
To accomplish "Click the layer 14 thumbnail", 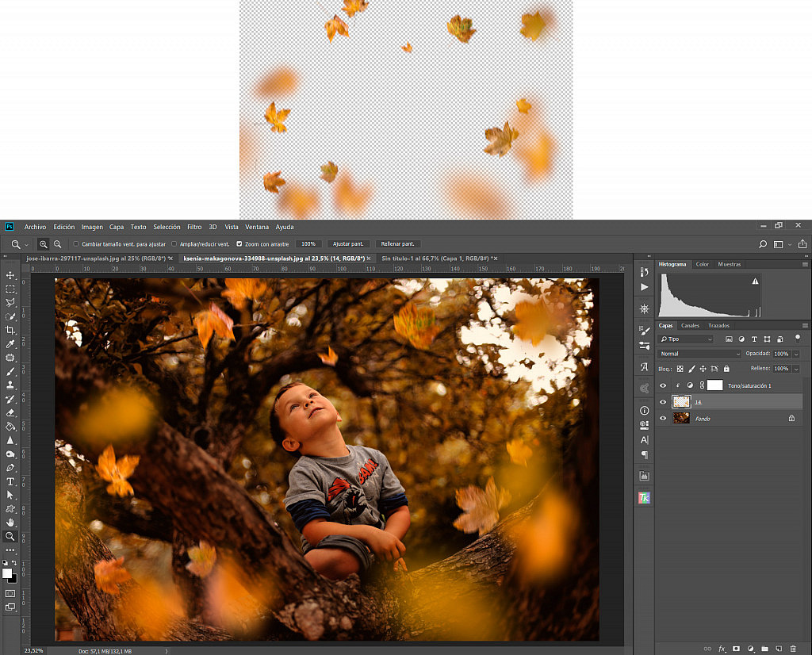I will coord(681,401).
